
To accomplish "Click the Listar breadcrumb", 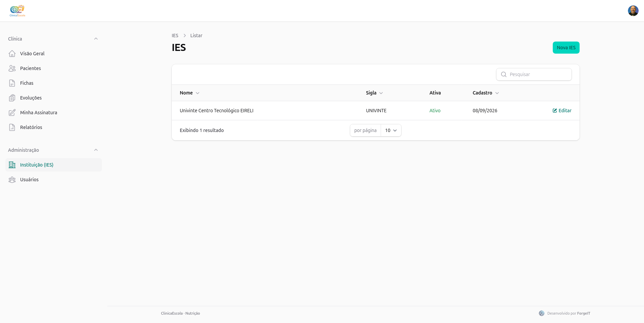I will coord(196,36).
